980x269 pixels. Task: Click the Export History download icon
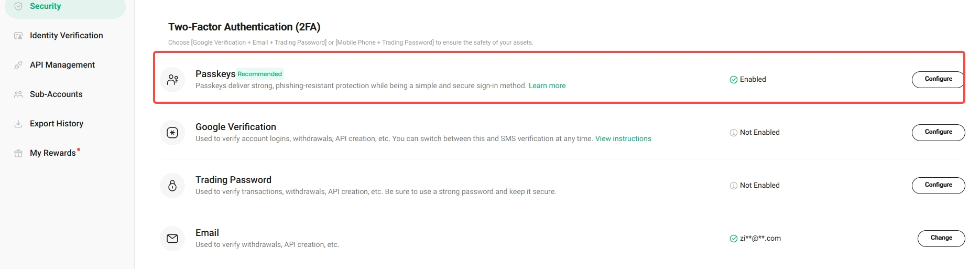18,124
